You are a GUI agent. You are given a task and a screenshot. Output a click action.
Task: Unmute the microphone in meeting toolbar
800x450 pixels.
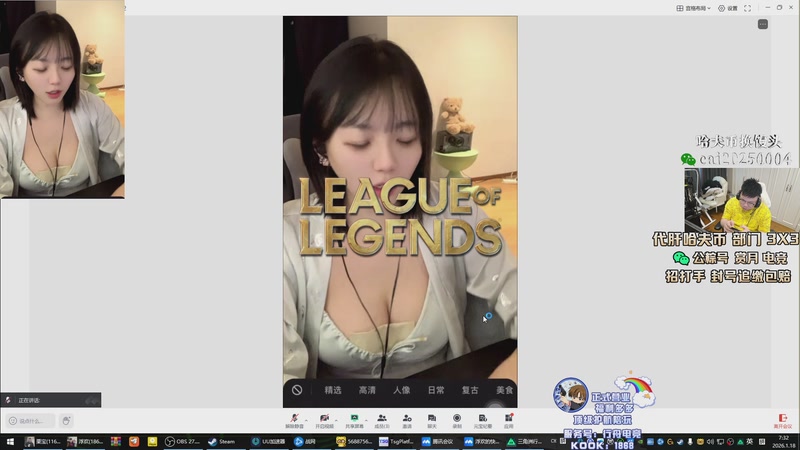pyautogui.click(x=294, y=421)
